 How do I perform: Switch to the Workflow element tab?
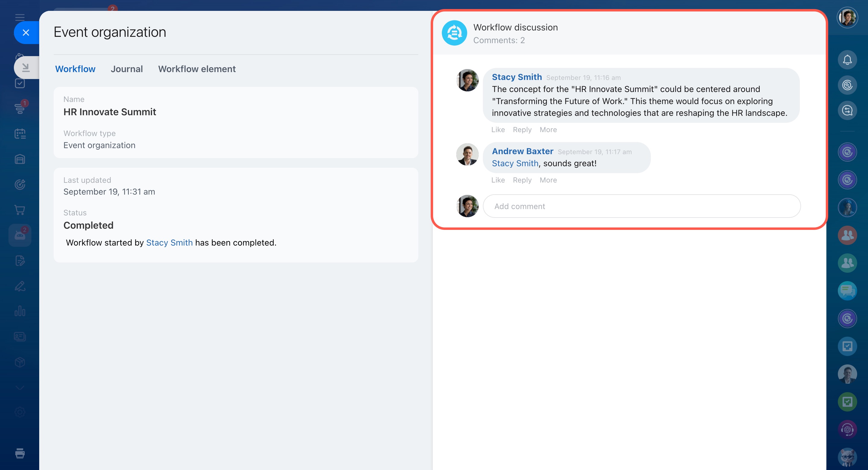tap(197, 69)
